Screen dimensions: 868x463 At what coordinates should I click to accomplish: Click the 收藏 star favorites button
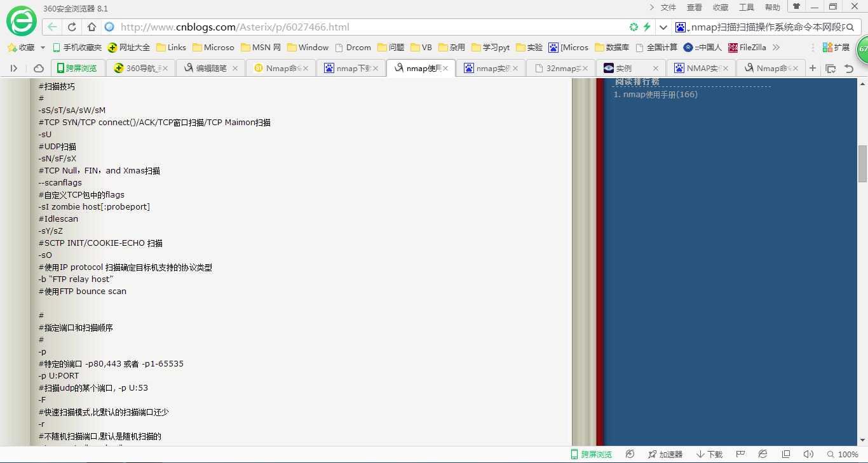click(x=20, y=48)
